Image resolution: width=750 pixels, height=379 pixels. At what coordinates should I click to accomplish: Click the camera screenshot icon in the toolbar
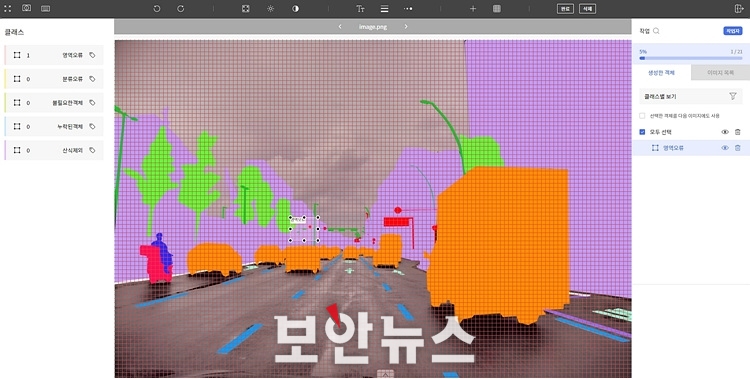(26, 8)
